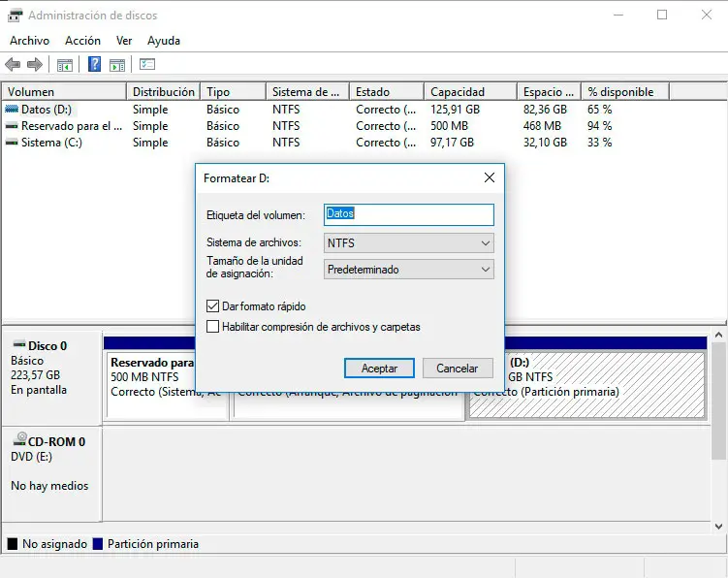Sort by the Volumen column header
Image resolution: width=728 pixels, height=578 pixels.
[x=64, y=91]
